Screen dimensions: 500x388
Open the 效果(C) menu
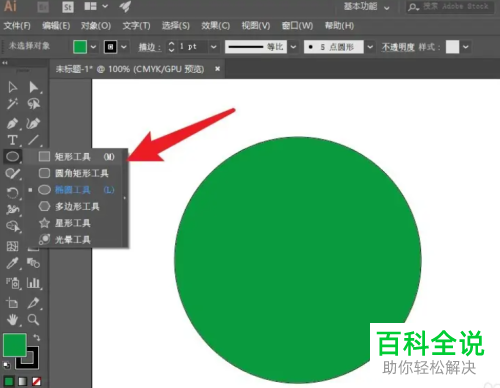[x=215, y=26]
